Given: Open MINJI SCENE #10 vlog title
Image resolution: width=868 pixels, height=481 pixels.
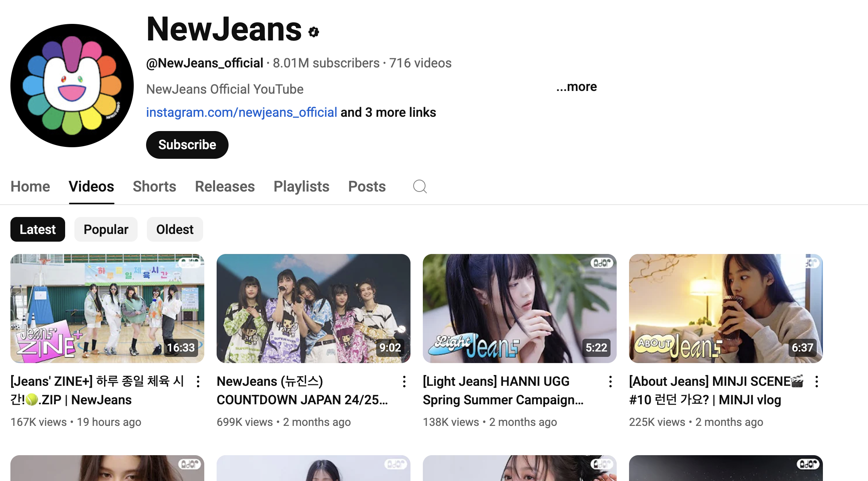Looking at the screenshot, I should click(716, 390).
